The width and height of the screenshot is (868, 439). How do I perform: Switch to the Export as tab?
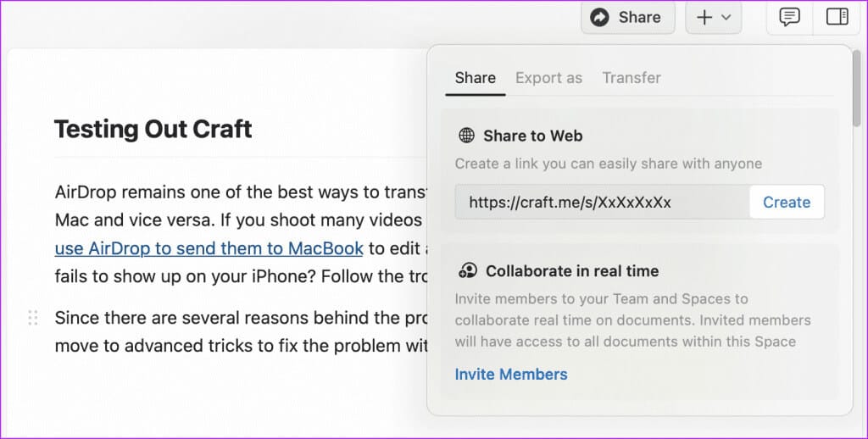[x=548, y=78]
